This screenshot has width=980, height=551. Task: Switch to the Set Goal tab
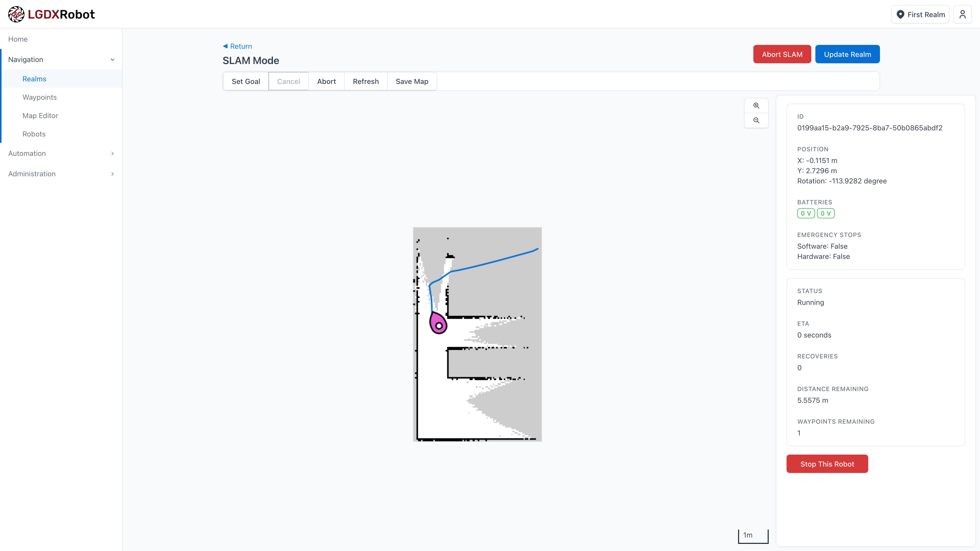pos(246,81)
